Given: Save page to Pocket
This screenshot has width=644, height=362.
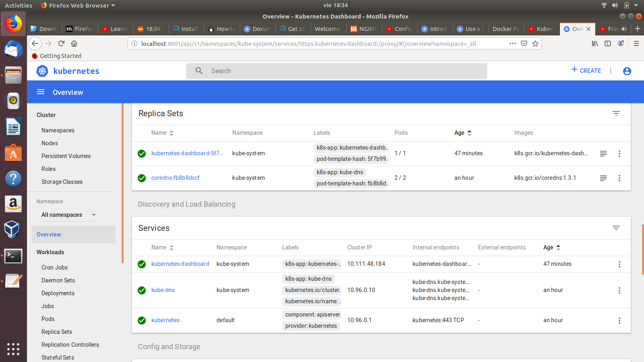Looking at the screenshot, I should coord(524,43).
